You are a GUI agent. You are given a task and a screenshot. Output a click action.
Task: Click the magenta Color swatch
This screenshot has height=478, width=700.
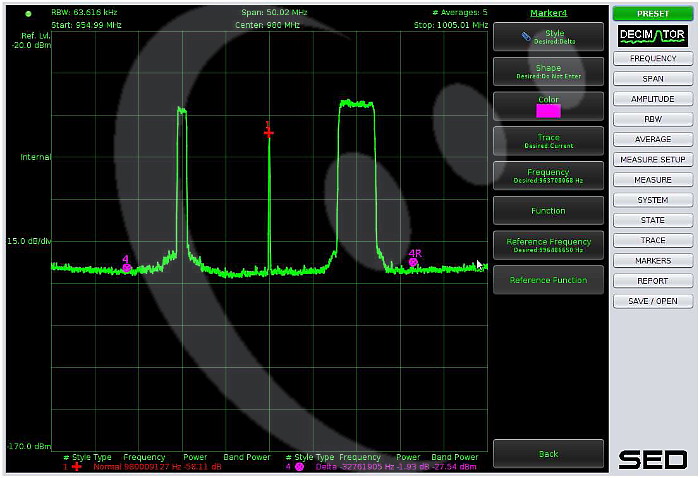548,110
